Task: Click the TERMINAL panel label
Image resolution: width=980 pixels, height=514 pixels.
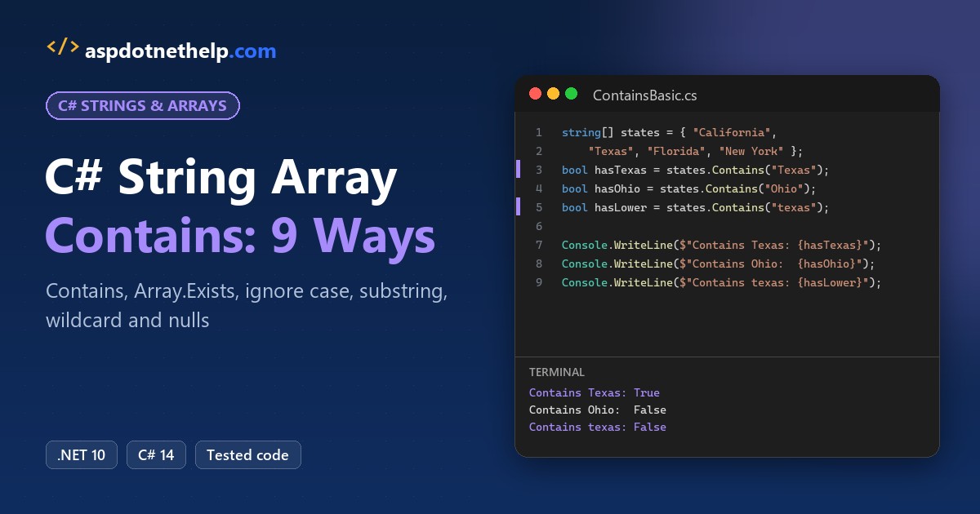Action: point(557,372)
